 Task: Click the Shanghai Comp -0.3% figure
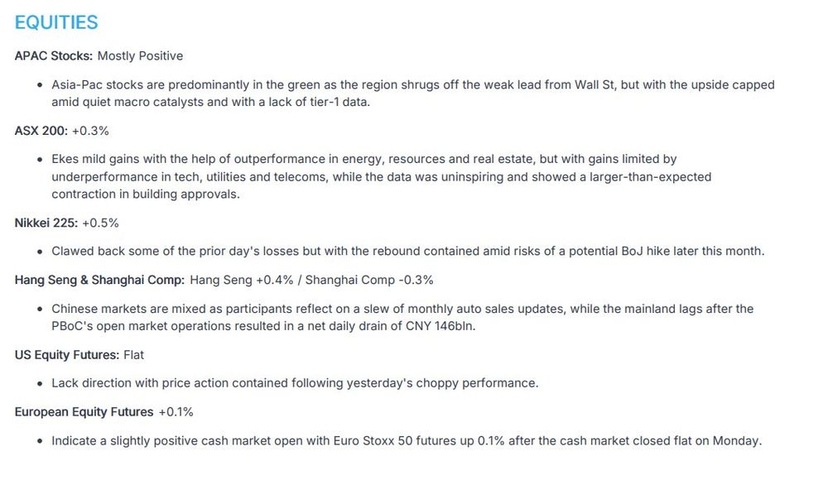pos(369,281)
